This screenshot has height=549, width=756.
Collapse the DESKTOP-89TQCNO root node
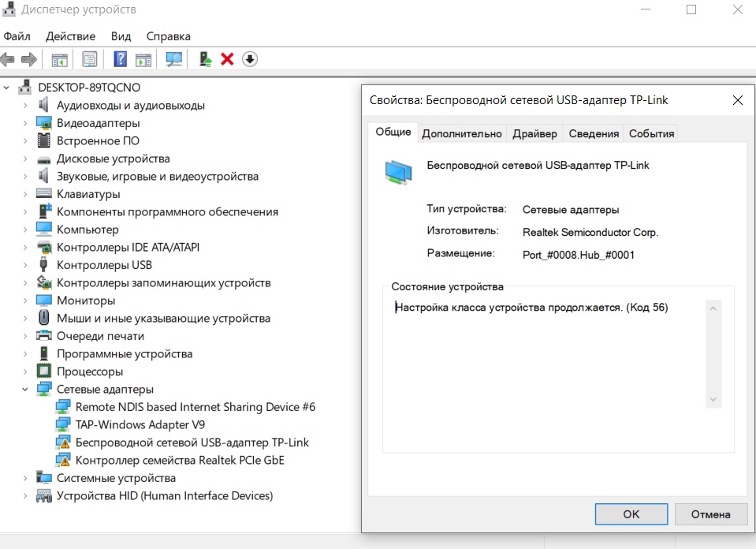click(x=6, y=88)
